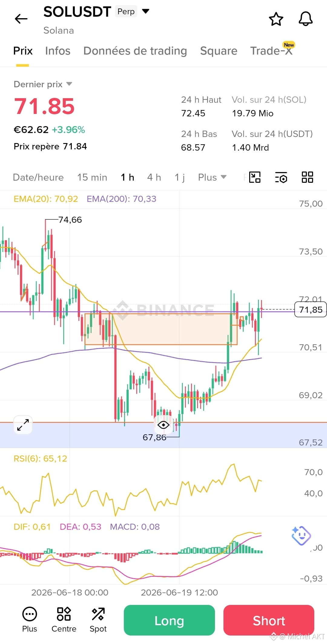Tap the back arrow
The height and width of the screenshot is (644, 327).
tap(21, 19)
